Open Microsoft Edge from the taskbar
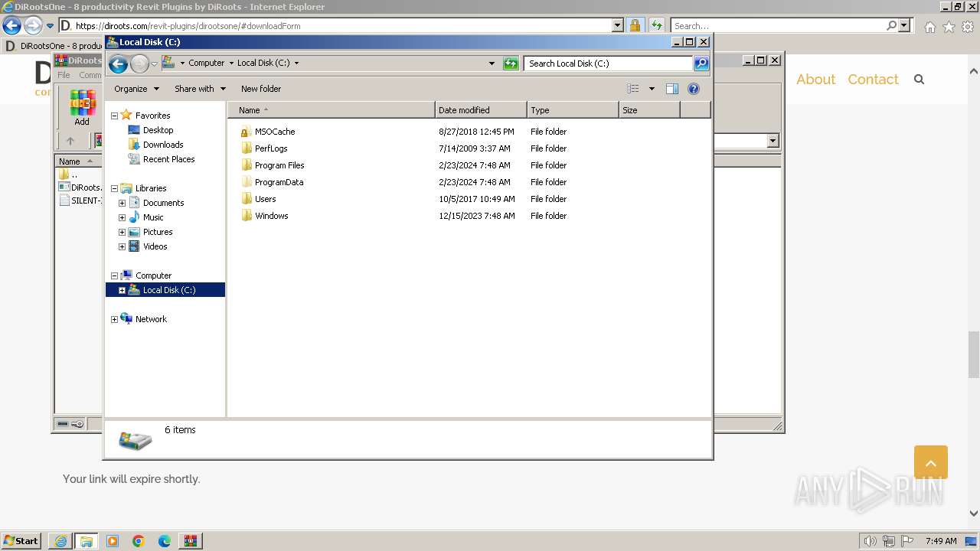 coord(165,541)
